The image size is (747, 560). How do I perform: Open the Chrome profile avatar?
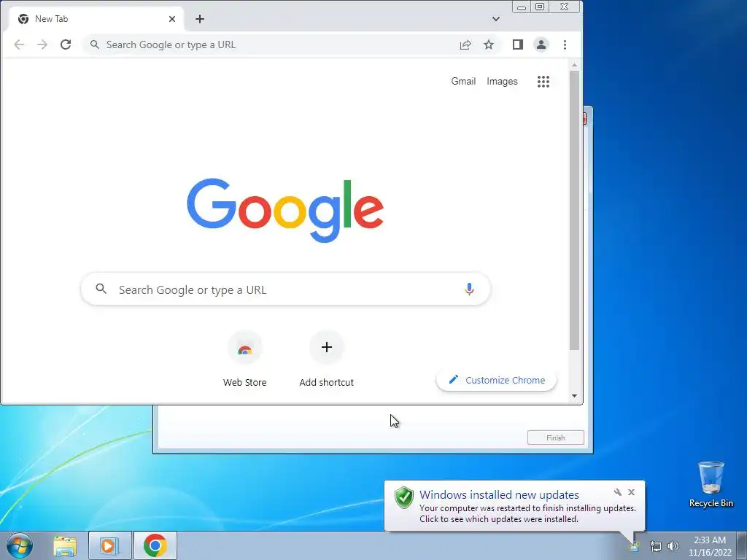pos(541,44)
